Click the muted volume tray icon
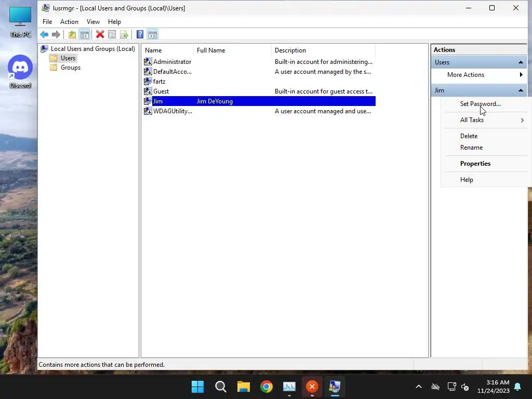Screen dimensions: 532x399 (465, 387)
